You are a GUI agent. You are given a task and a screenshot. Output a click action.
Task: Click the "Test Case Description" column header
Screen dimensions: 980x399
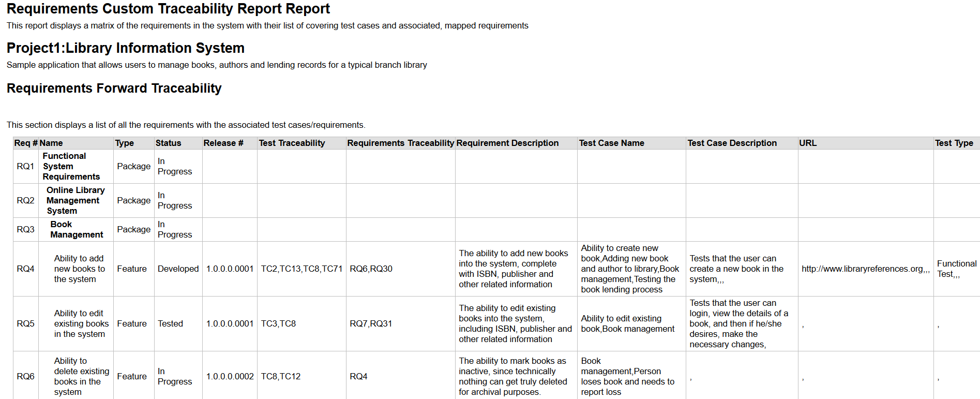pyautogui.click(x=732, y=143)
